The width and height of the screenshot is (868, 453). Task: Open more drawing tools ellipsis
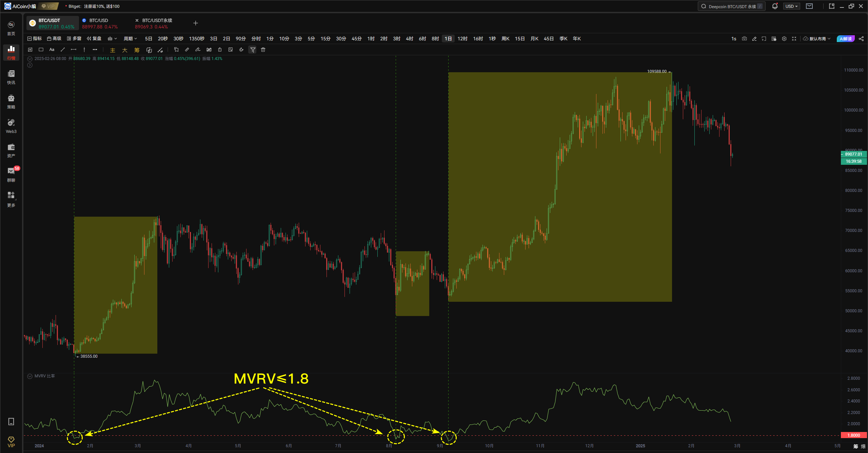coord(95,50)
